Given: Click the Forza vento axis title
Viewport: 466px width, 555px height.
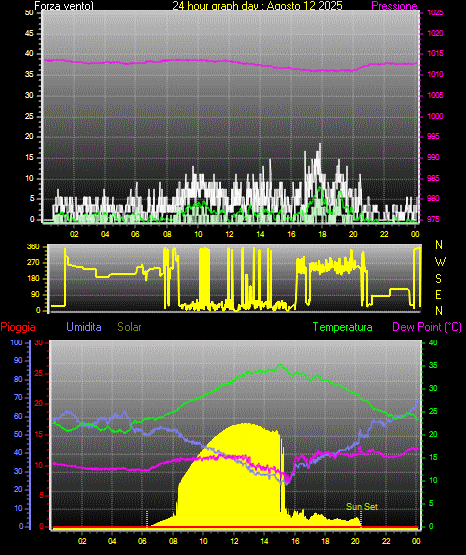Looking at the screenshot, I should pyautogui.click(x=64, y=6).
